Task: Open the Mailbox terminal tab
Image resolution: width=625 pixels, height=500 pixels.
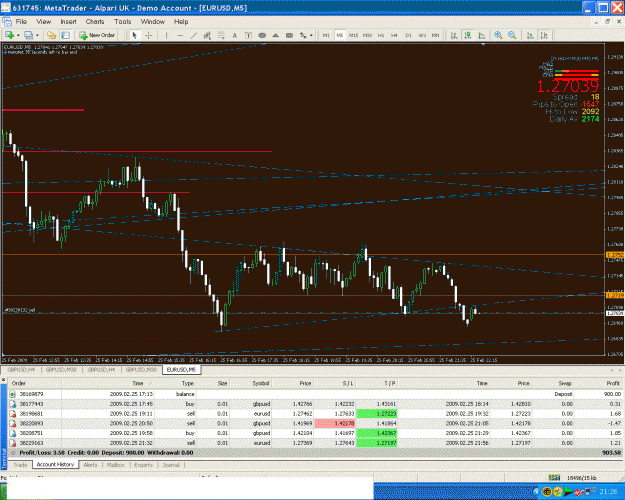Action: pos(116,465)
